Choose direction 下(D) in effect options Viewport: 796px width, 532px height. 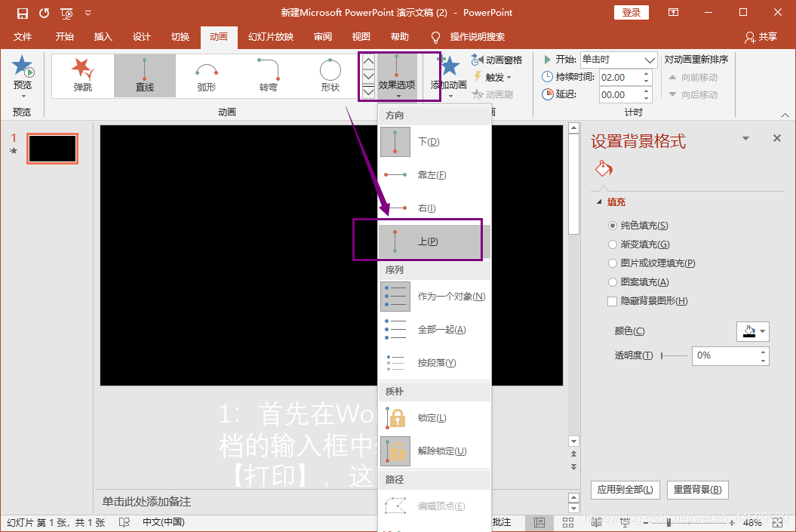(435, 142)
